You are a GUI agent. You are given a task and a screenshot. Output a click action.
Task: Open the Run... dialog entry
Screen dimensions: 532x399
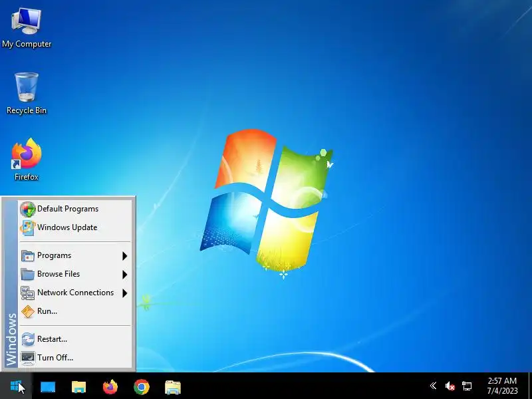[75, 311]
